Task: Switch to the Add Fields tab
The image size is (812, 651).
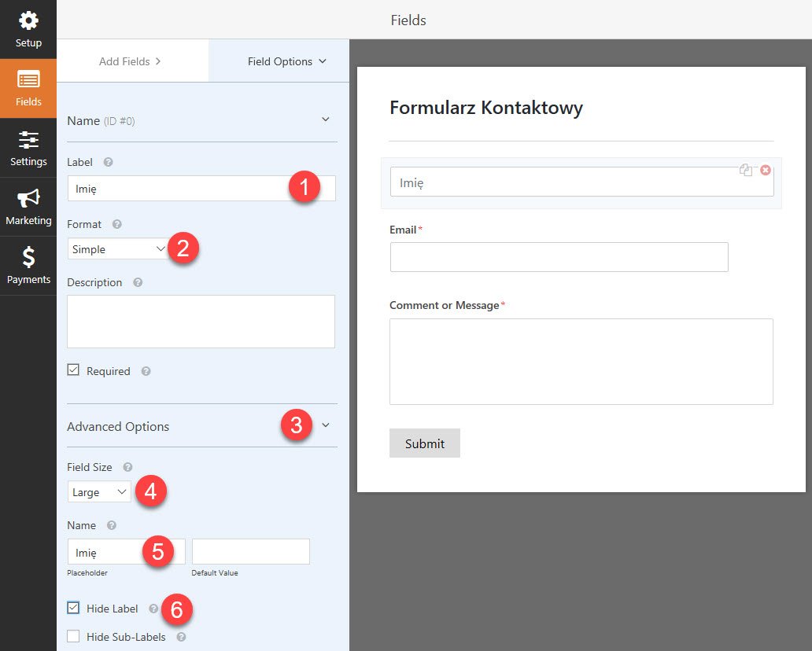Action: click(132, 61)
